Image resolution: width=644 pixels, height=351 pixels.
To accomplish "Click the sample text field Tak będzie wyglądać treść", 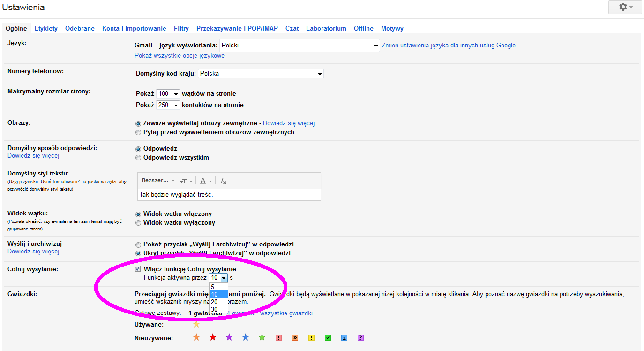I will [x=229, y=194].
